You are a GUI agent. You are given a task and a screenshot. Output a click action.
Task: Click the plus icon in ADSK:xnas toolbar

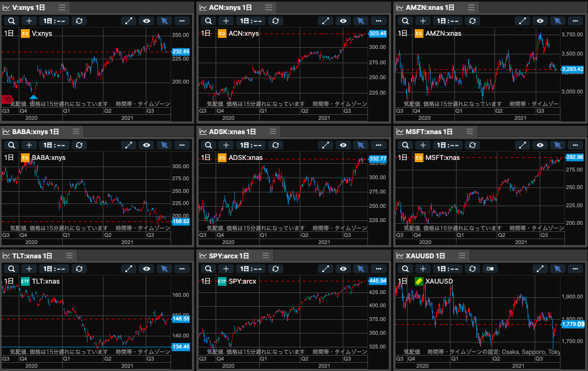click(x=226, y=145)
